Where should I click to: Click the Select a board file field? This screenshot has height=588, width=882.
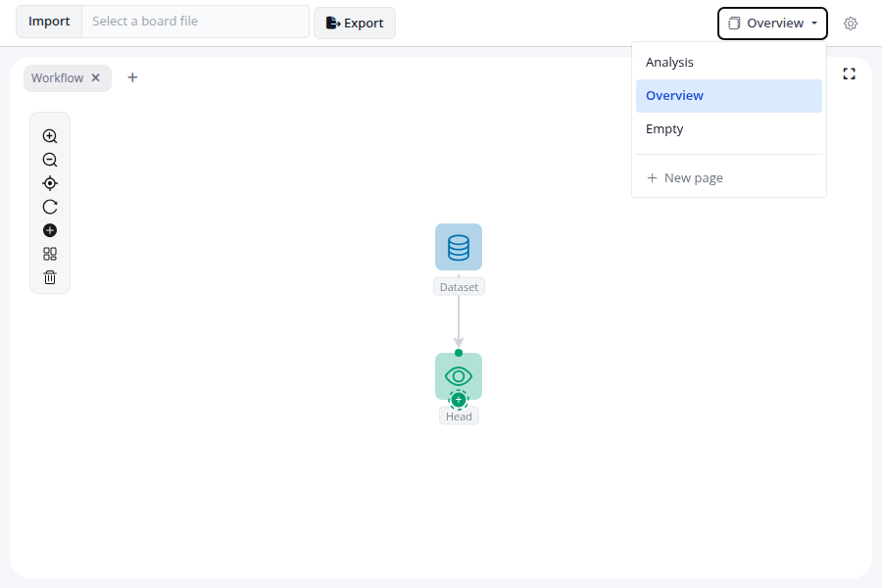[x=195, y=22]
